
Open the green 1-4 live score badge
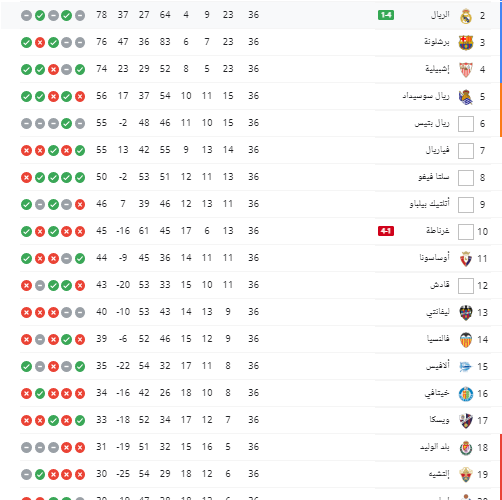(386, 15)
